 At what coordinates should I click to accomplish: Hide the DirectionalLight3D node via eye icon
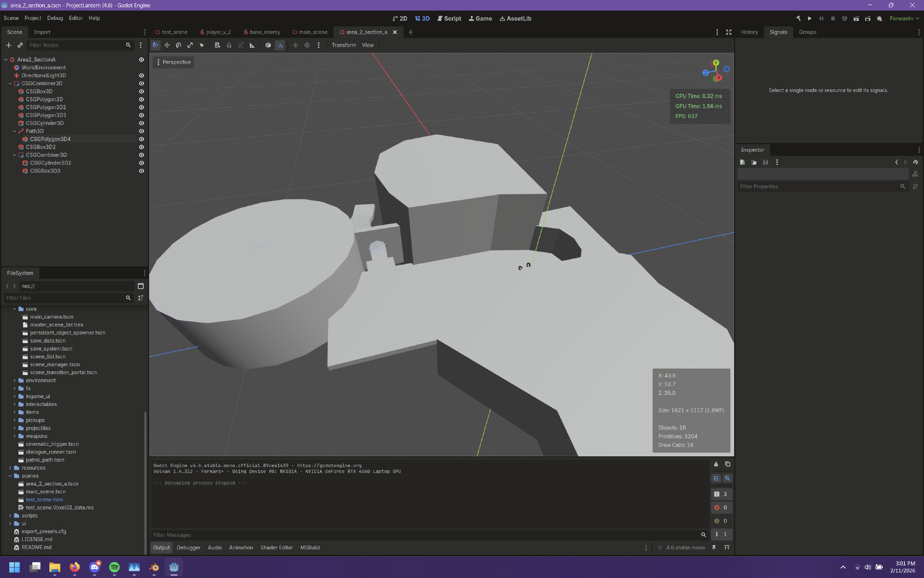coord(141,75)
